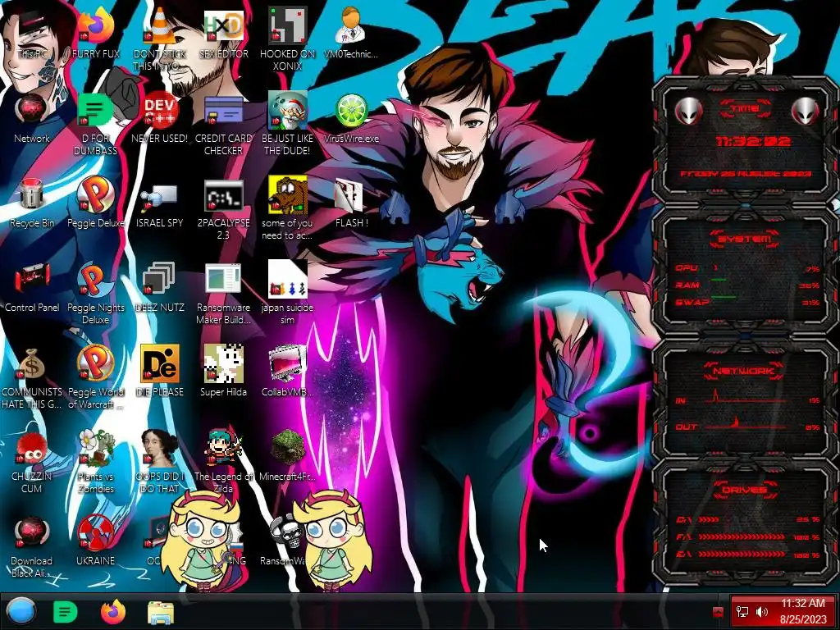This screenshot has width=840, height=630.
Task: Open the Network desktop icon
Action: coord(32,118)
